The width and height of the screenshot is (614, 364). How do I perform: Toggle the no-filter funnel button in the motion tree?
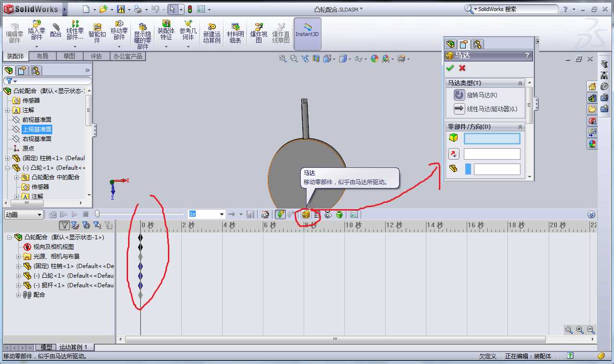coord(64,225)
